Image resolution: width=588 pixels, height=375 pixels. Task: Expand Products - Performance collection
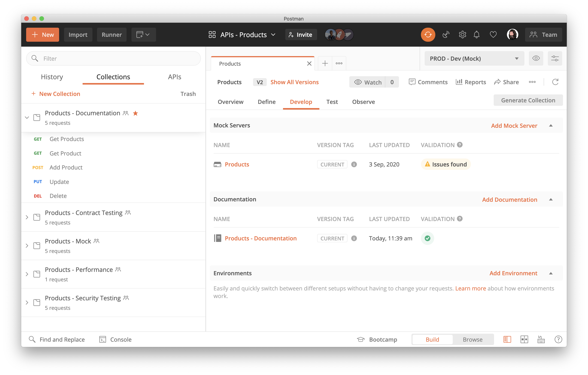[27, 274]
